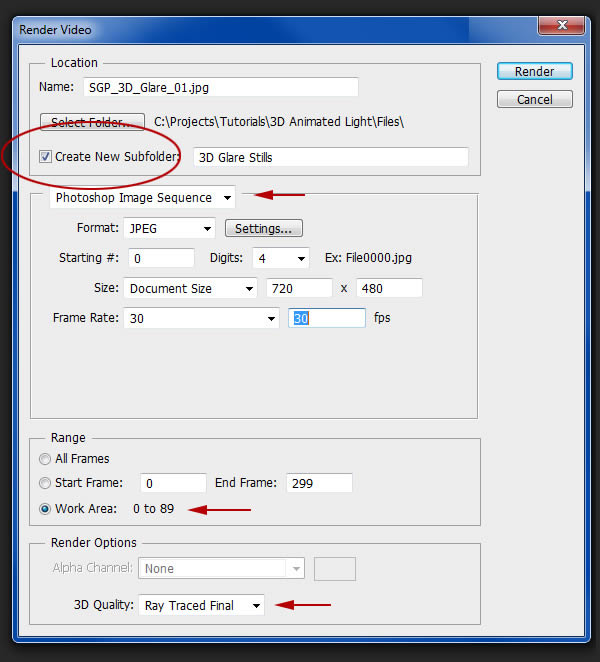Image resolution: width=600 pixels, height=662 pixels.
Task: Click the Frame Rate label
Action: pyautogui.click(x=86, y=317)
